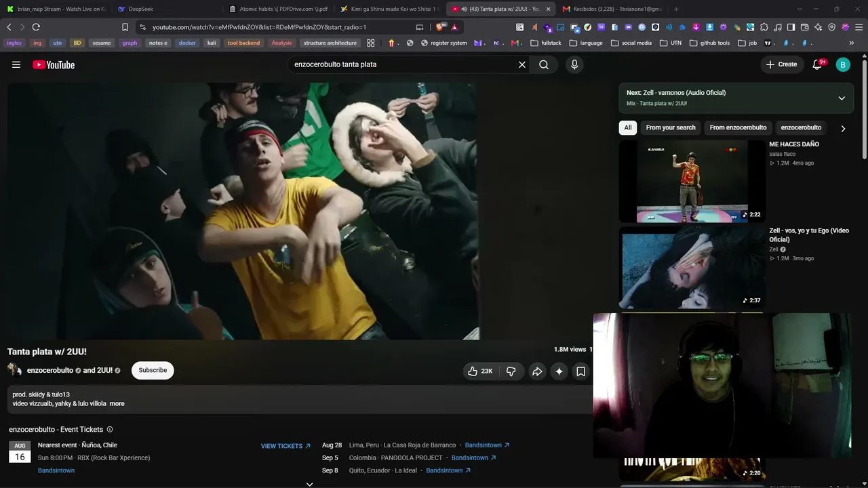Clear the YouTube search box text
The height and width of the screenshot is (488, 868).
(x=522, y=64)
